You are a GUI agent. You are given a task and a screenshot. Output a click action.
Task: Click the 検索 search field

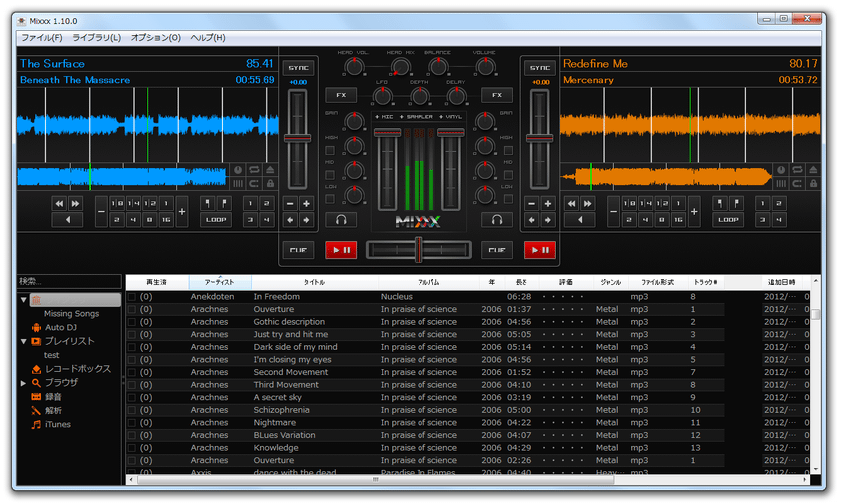coord(69,281)
